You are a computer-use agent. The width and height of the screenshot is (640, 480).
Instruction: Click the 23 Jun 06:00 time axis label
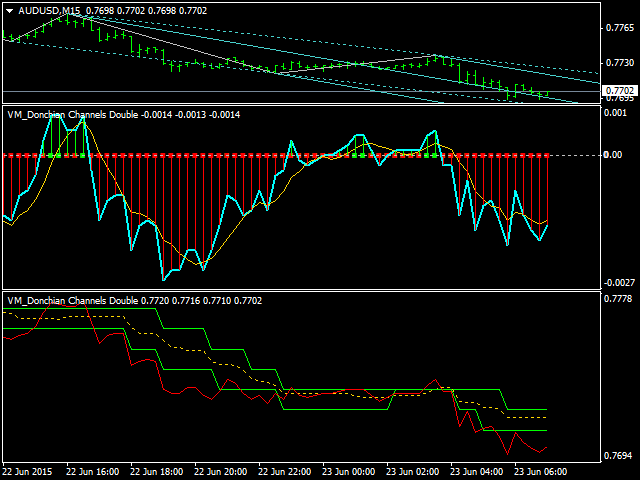pos(541,472)
